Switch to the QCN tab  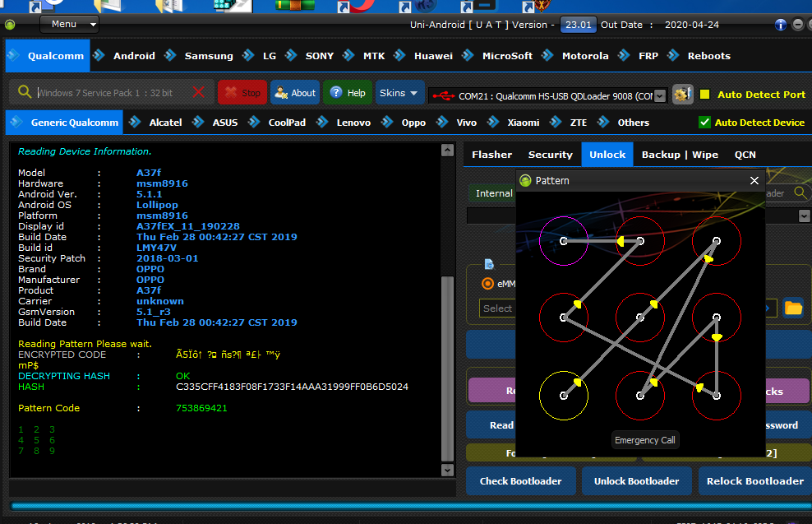tap(745, 155)
